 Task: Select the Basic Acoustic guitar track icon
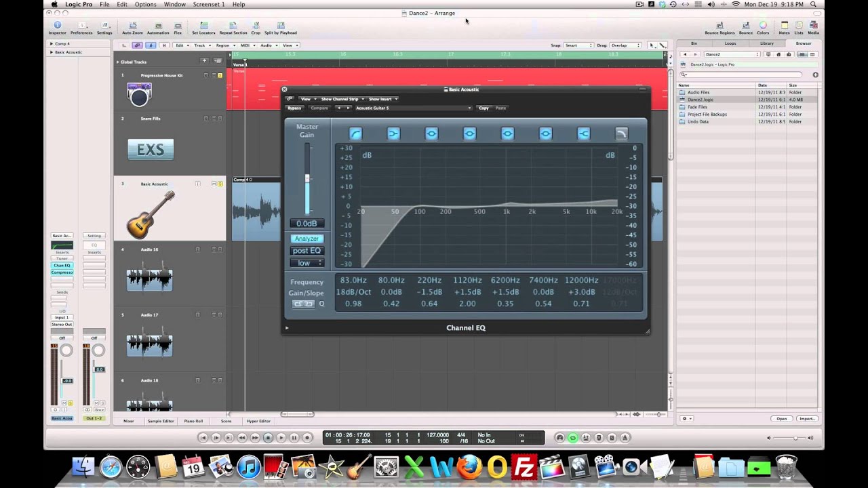coord(150,213)
